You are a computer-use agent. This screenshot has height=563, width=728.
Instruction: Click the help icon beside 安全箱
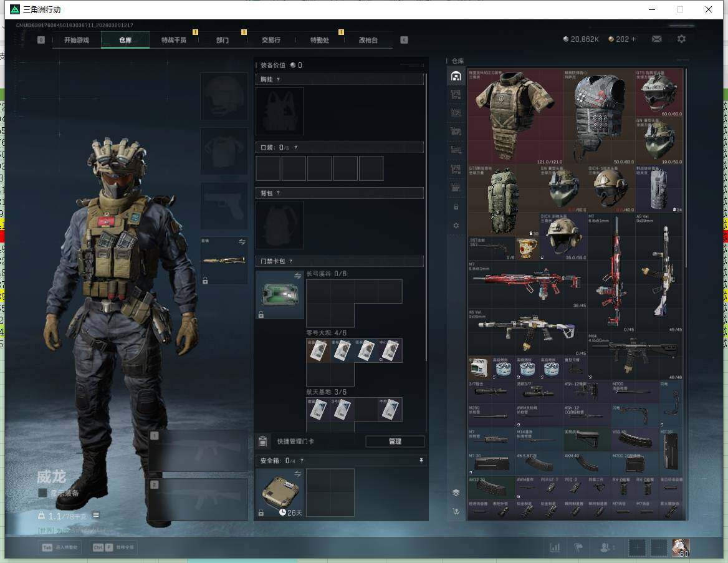pos(302,461)
